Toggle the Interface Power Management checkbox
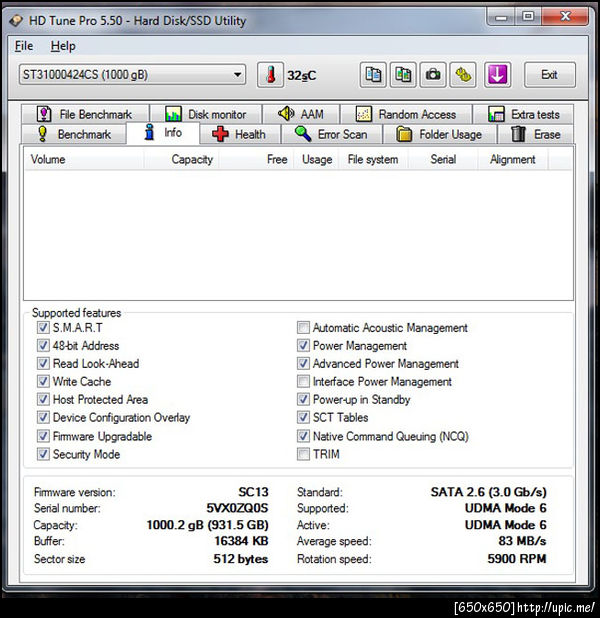Viewport: 600px width, 618px height. pos(303,382)
